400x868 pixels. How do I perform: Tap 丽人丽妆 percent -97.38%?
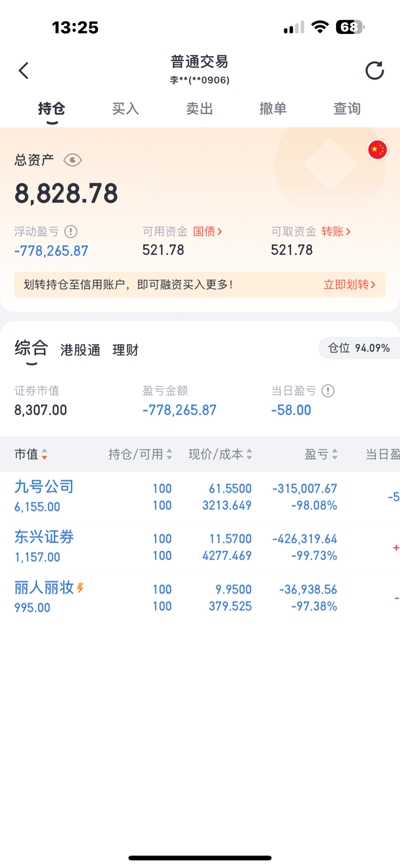(x=314, y=606)
